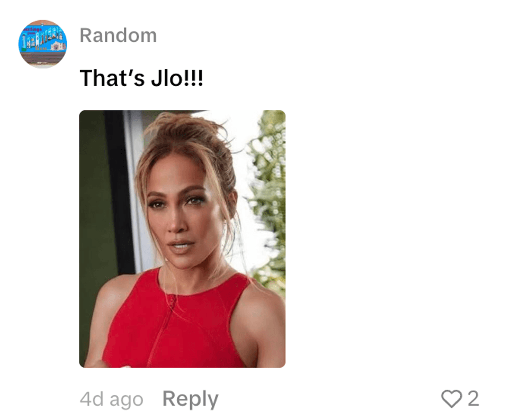This screenshot has height=420, width=519.
Task: Visit the profile named Random
Action: 118,35
